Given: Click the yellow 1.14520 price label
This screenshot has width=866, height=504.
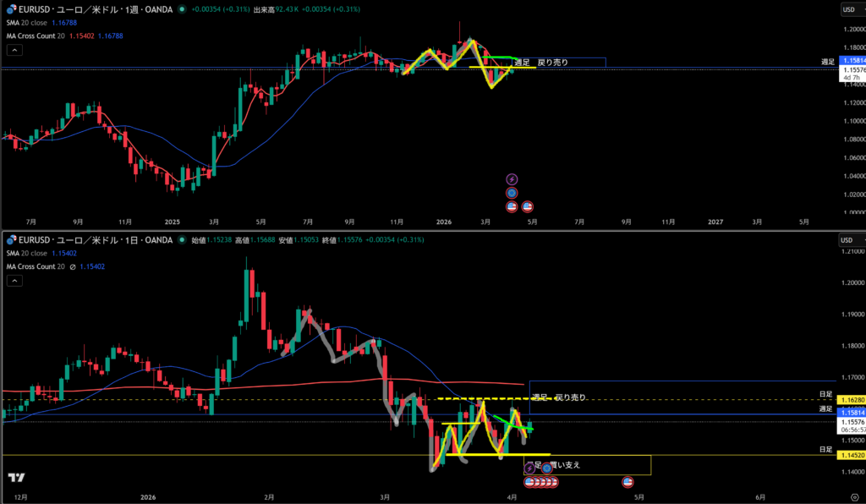Looking at the screenshot, I should click(x=850, y=455).
